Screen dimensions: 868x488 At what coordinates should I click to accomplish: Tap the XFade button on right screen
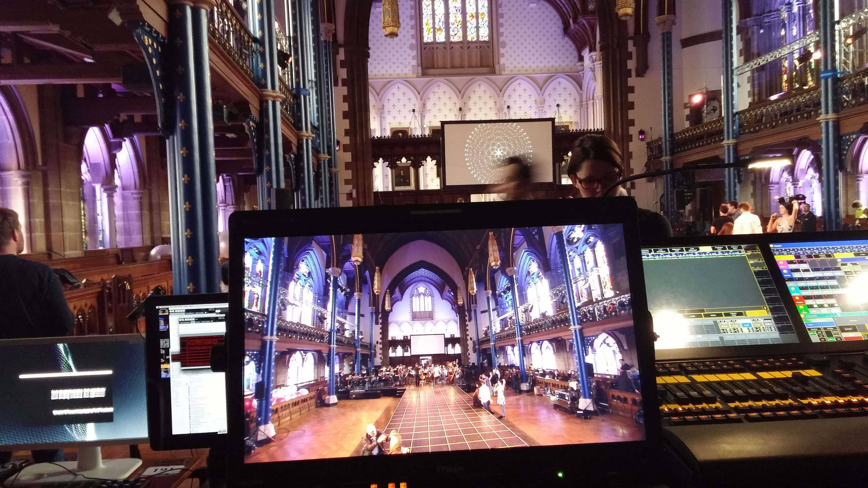click(830, 328)
